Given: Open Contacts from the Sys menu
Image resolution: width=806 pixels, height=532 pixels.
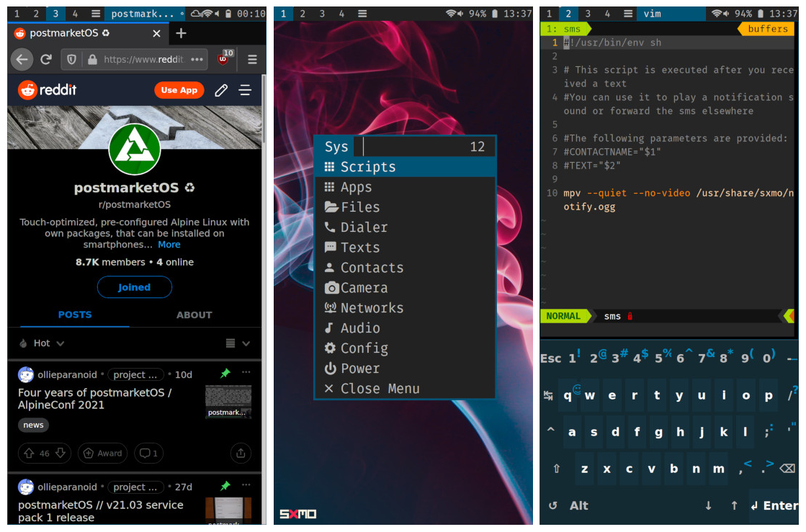Looking at the screenshot, I should pos(405,268).
